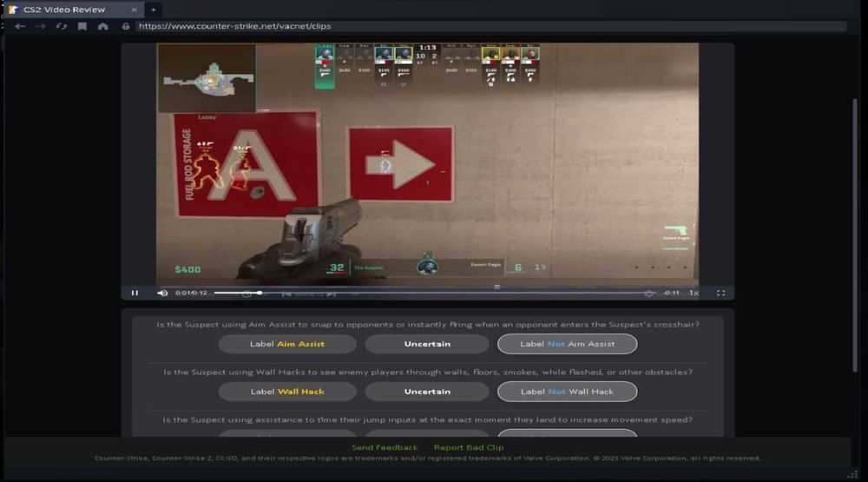Select the CS2 Video Review tab
The width and height of the screenshot is (868, 482).
point(72,10)
